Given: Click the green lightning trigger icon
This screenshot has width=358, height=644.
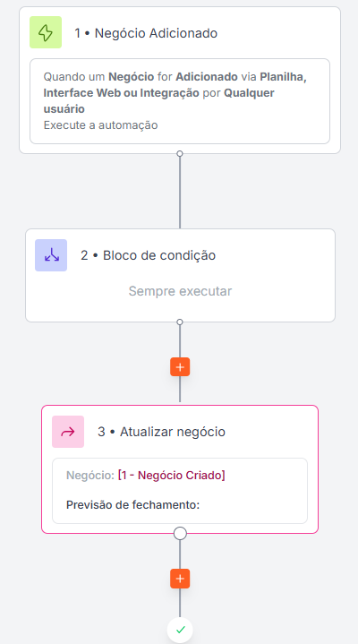Looking at the screenshot, I should click(x=46, y=32).
